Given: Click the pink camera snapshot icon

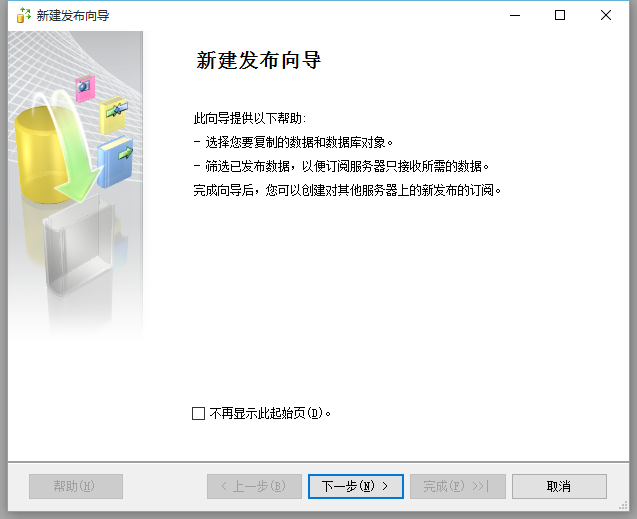Looking at the screenshot, I should (x=85, y=87).
